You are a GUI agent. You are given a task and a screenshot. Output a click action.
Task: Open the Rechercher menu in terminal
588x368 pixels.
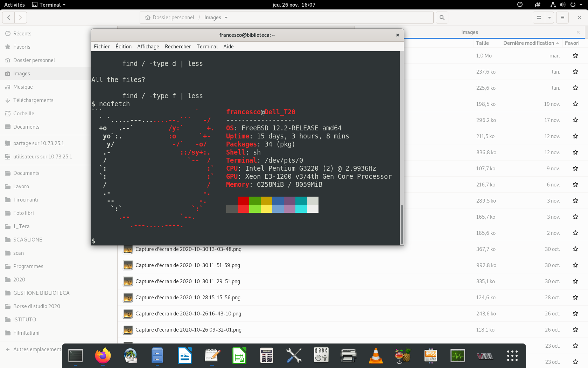[178, 47]
